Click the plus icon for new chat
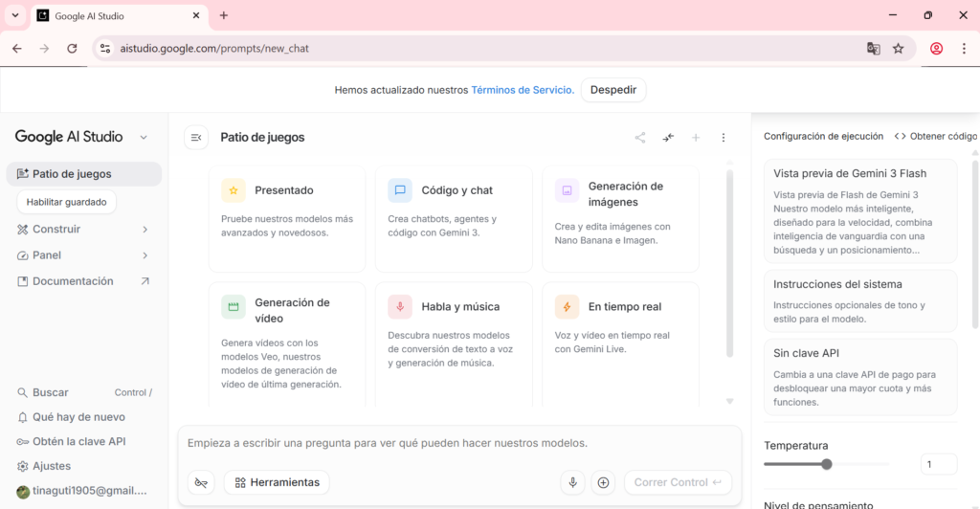Screen dimensions: 980x509 coord(696,138)
